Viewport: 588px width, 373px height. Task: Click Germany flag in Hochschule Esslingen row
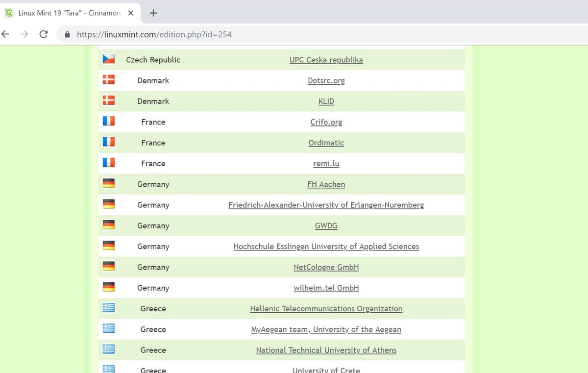coord(108,246)
